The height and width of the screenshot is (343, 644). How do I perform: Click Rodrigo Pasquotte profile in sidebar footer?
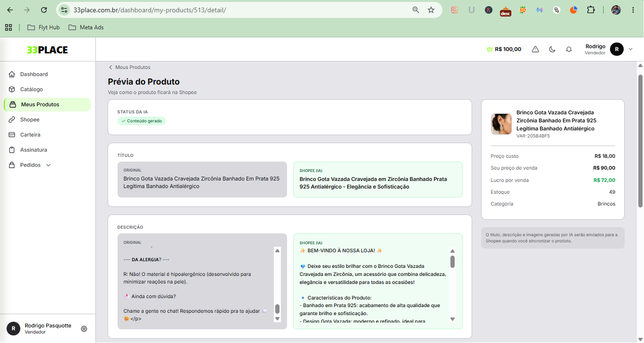[40, 329]
